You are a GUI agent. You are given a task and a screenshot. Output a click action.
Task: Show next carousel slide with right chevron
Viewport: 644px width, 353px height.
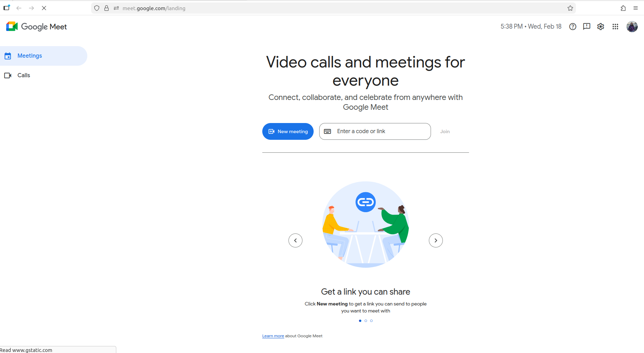click(x=436, y=240)
